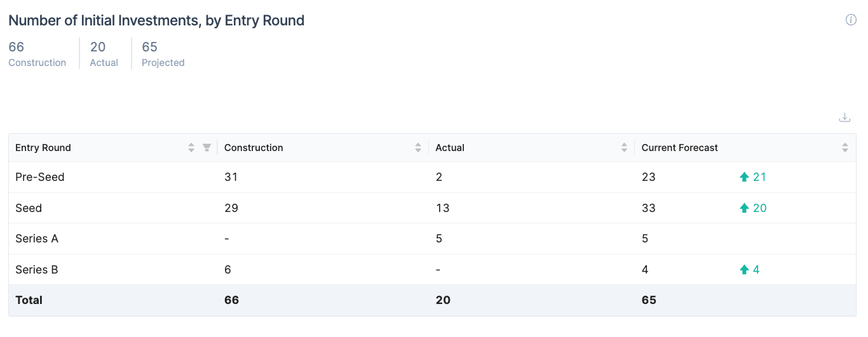The height and width of the screenshot is (337, 868).
Task: Open the Entry Round filter funnel
Action: coord(207,148)
